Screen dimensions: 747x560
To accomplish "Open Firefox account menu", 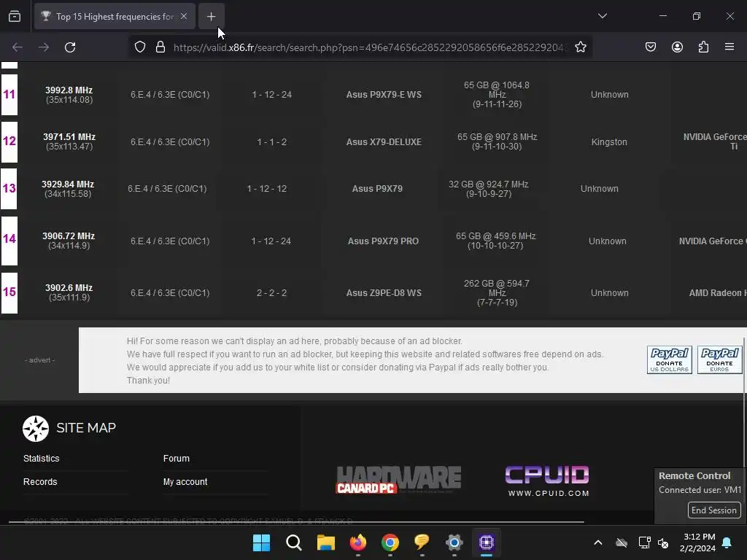I will [x=677, y=47].
